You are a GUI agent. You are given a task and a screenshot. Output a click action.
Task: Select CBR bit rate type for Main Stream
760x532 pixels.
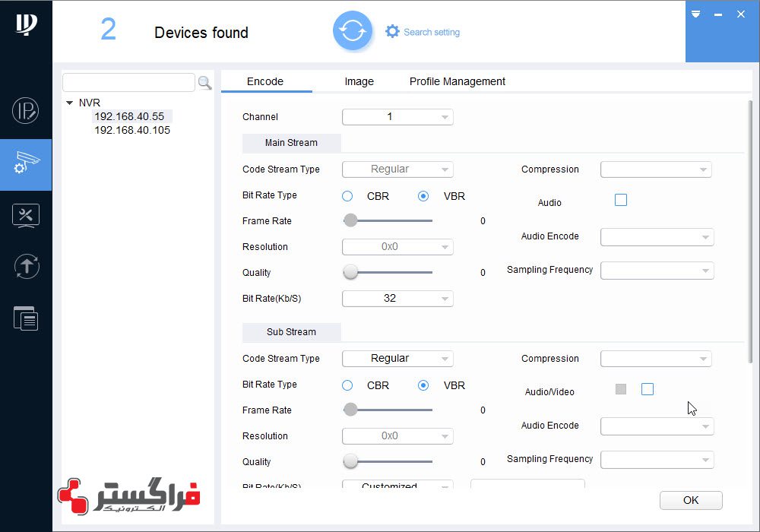(347, 195)
